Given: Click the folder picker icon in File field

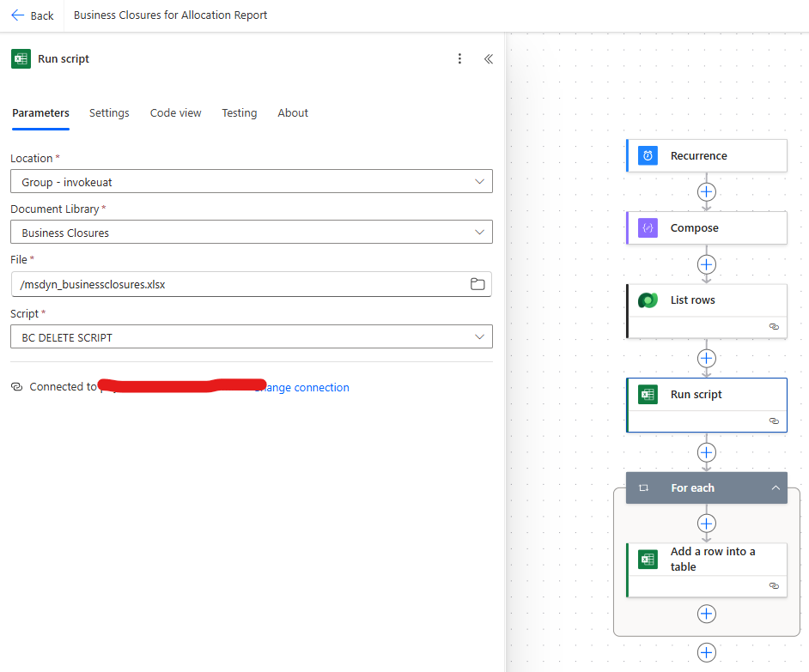Looking at the screenshot, I should coord(477,285).
